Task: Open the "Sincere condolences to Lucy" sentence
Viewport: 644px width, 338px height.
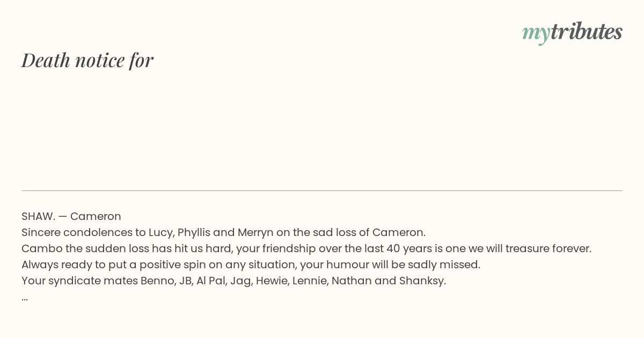Action: 223,232
